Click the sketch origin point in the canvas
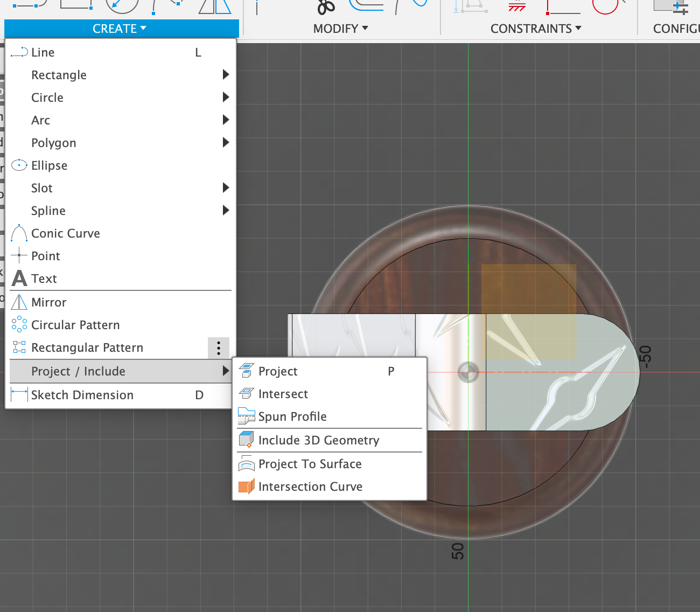This screenshot has width=700, height=612. (468, 372)
